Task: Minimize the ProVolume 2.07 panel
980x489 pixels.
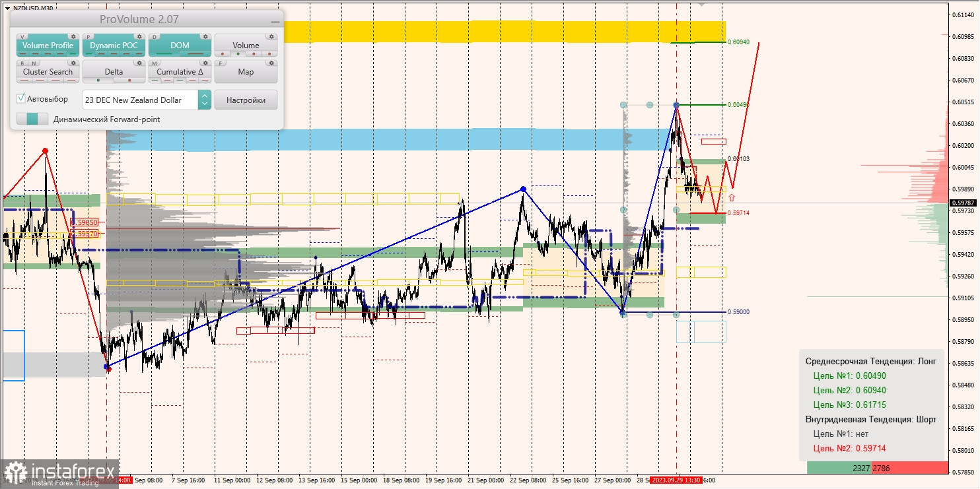Action: coord(275,21)
